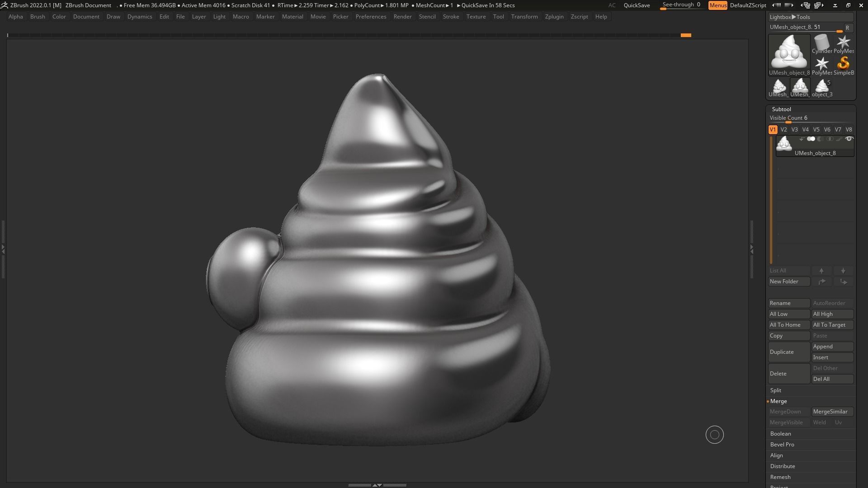
Task: Click the left tray divider handle
Action: pos(3,249)
